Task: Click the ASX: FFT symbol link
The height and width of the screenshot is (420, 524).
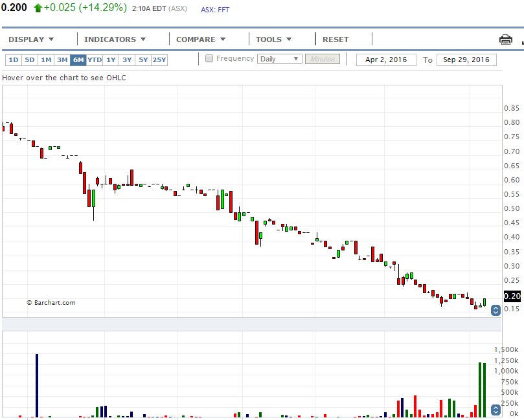Action: (x=215, y=10)
